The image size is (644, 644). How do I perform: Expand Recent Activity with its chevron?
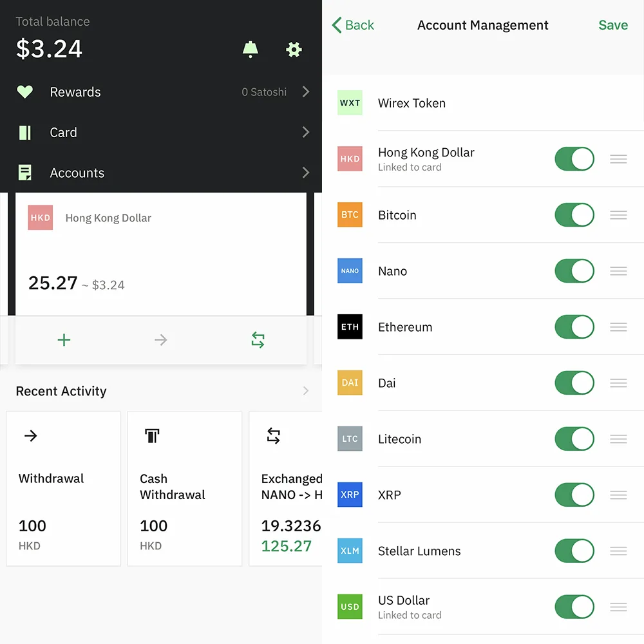tap(305, 391)
